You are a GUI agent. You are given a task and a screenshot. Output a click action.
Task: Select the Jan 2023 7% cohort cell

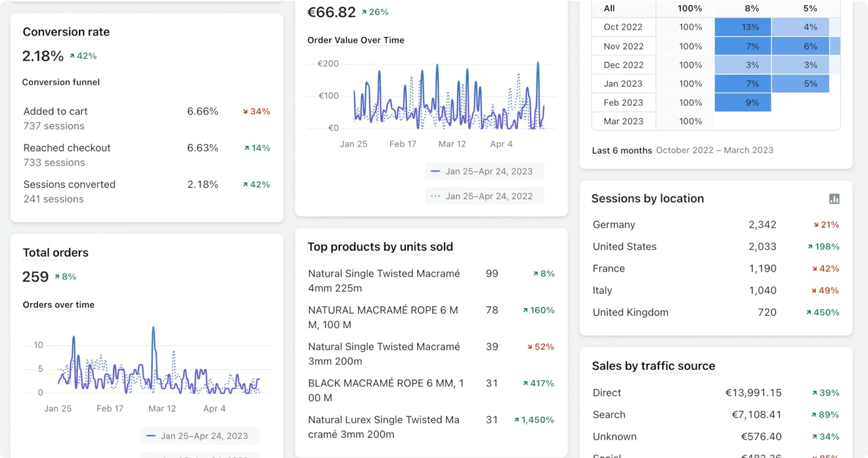pyautogui.click(x=743, y=84)
